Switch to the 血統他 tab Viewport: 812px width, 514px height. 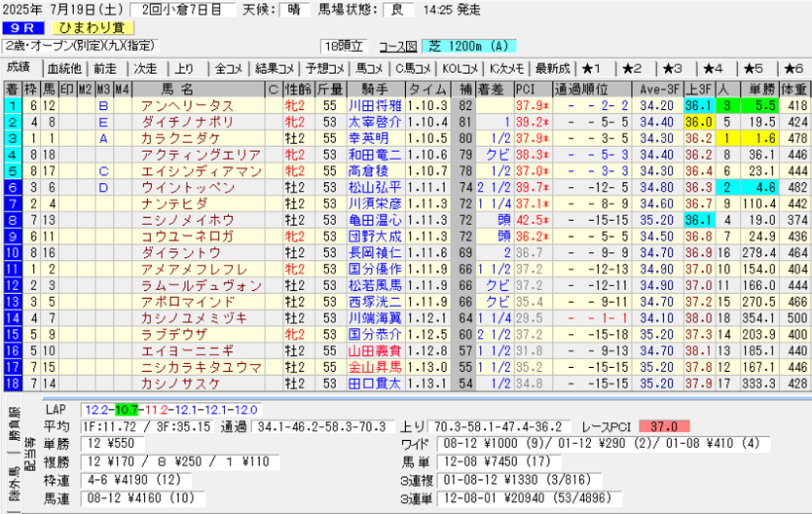(x=65, y=68)
